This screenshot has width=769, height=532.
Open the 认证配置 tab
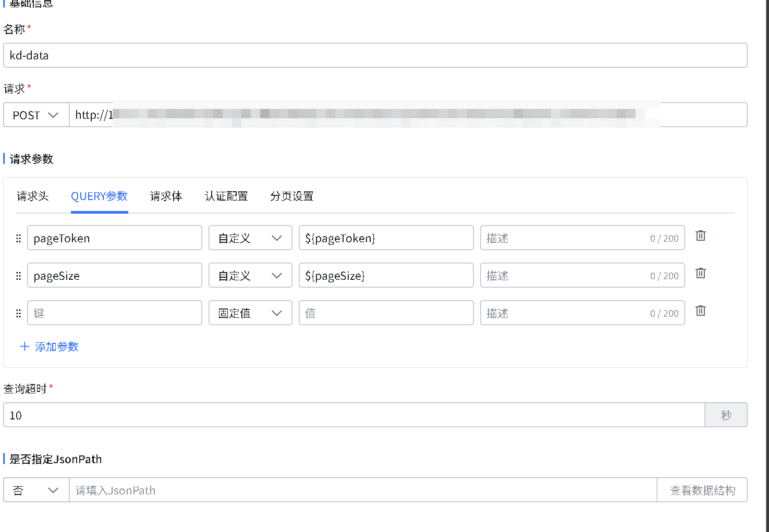tap(226, 196)
